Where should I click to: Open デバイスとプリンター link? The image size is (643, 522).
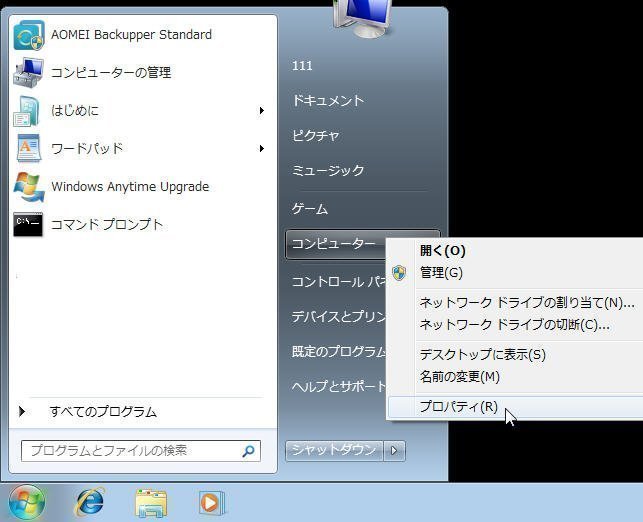(339, 317)
